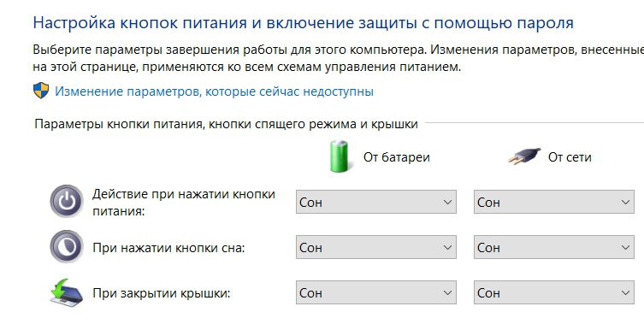
Task: Click the green battery icon
Action: [x=340, y=156]
